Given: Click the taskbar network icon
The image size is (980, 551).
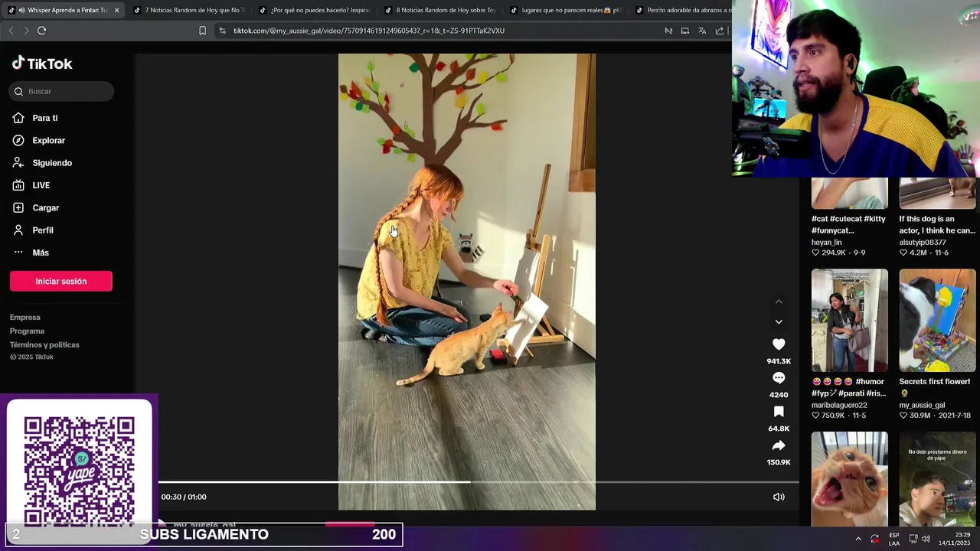Looking at the screenshot, I should (913, 539).
